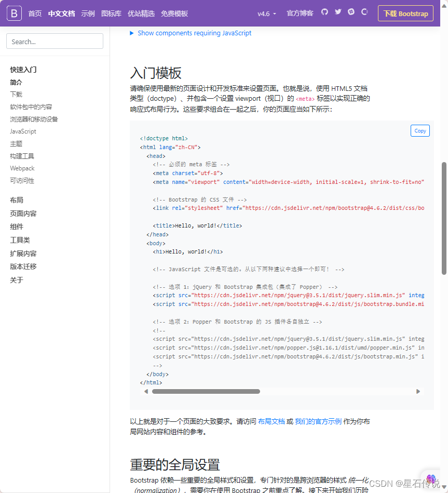Open Bootstrap's GitHub page via navbar icon
This screenshot has width=448, height=493.
[324, 12]
